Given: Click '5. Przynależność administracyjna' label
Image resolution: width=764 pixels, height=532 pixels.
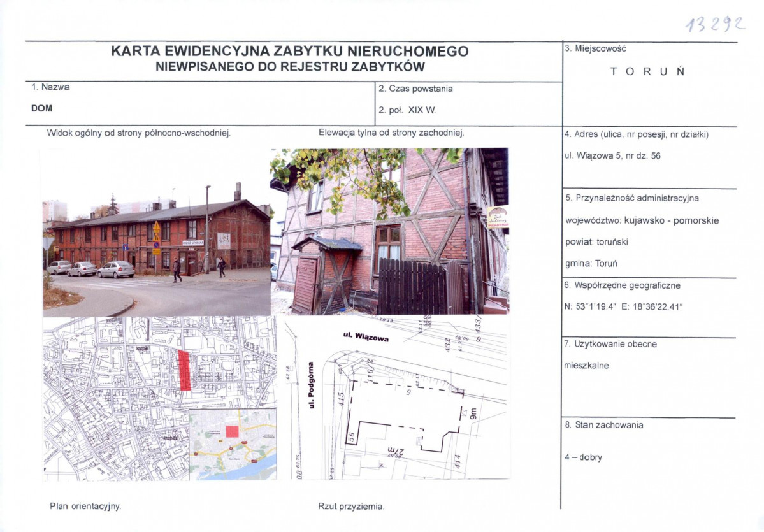Looking at the screenshot, I should 632,198.
